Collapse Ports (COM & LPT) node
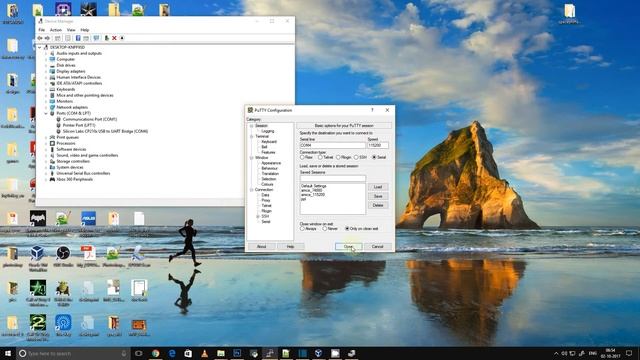This screenshot has height=360, width=640. click(x=46, y=113)
